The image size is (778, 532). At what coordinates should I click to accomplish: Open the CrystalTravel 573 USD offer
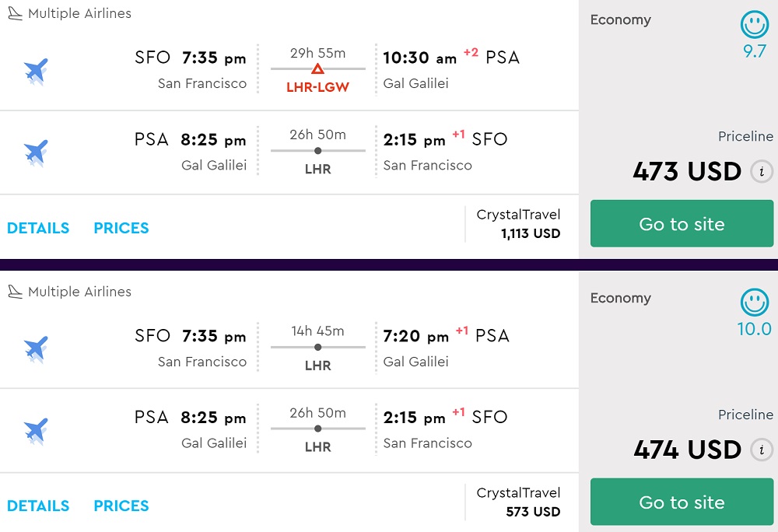[x=518, y=502]
